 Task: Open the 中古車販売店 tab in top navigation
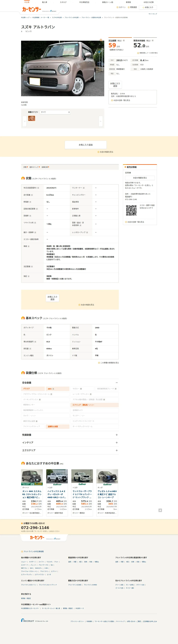[84, 2]
